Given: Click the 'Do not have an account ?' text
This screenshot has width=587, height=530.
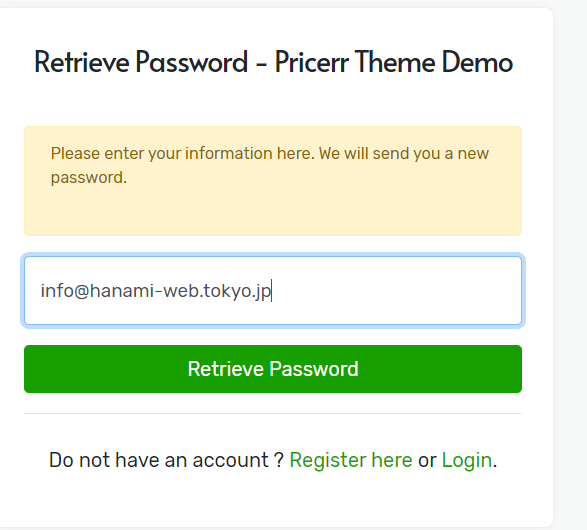Looking at the screenshot, I should 167,460.
